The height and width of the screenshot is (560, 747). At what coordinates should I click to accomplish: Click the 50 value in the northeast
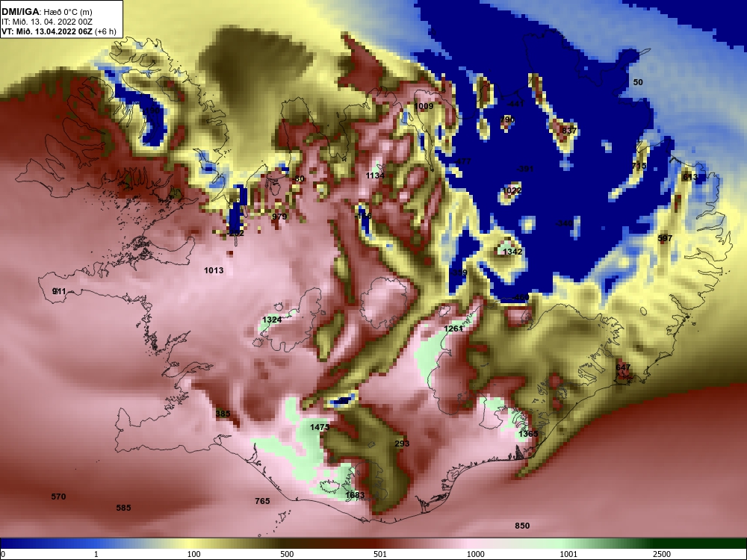pyautogui.click(x=638, y=82)
